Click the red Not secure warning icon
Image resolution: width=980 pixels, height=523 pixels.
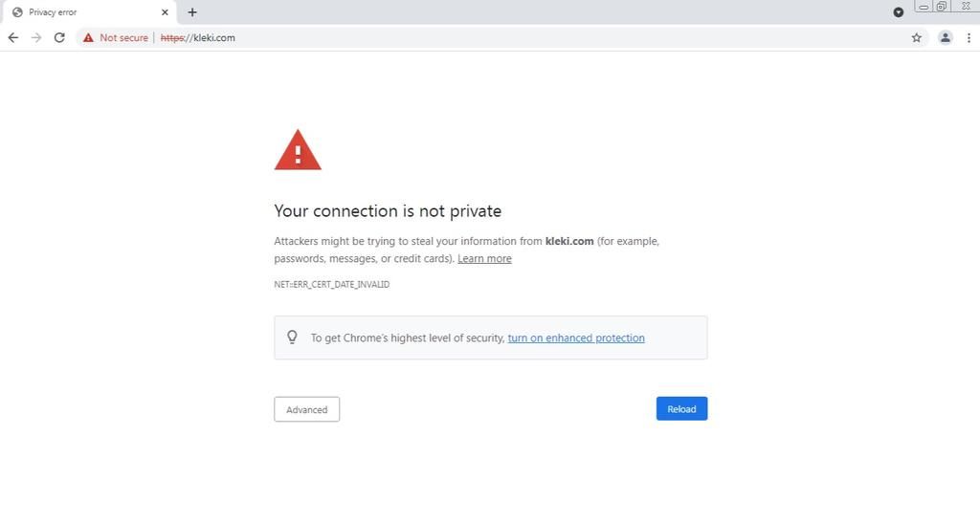coord(88,37)
